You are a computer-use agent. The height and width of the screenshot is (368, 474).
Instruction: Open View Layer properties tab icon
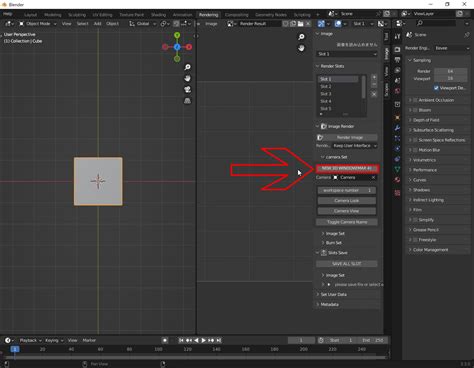(397, 70)
